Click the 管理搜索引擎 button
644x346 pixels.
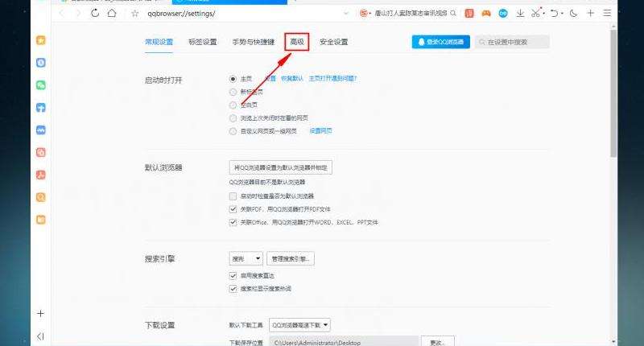pos(291,258)
